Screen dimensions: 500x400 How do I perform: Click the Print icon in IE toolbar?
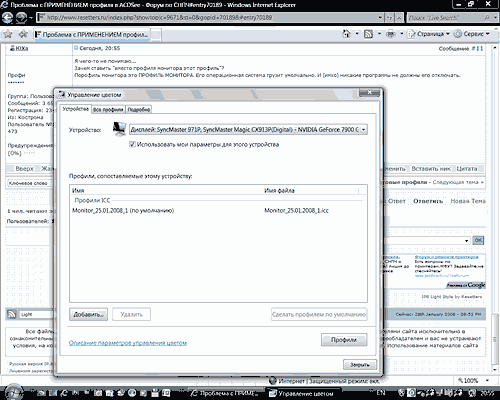click(391, 34)
